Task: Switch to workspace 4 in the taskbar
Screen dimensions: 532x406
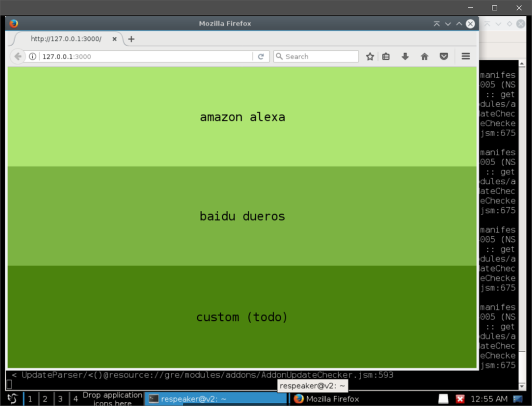Action: point(76,399)
